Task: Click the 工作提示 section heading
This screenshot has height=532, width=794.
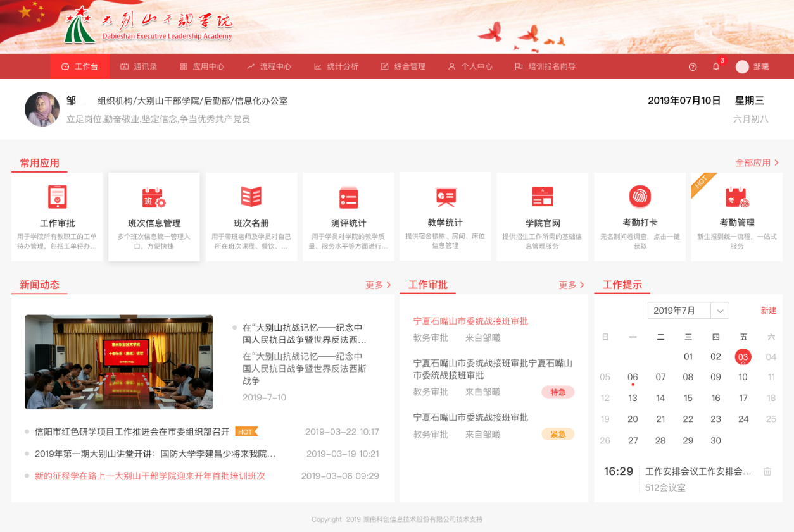Action: [x=622, y=285]
